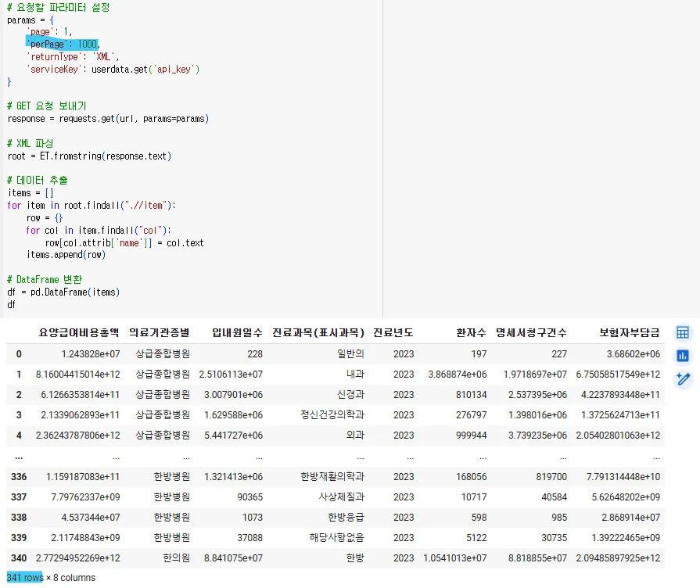The width and height of the screenshot is (700, 588).
Task: Select the 보험자부담금 column header
Action: 630,332
